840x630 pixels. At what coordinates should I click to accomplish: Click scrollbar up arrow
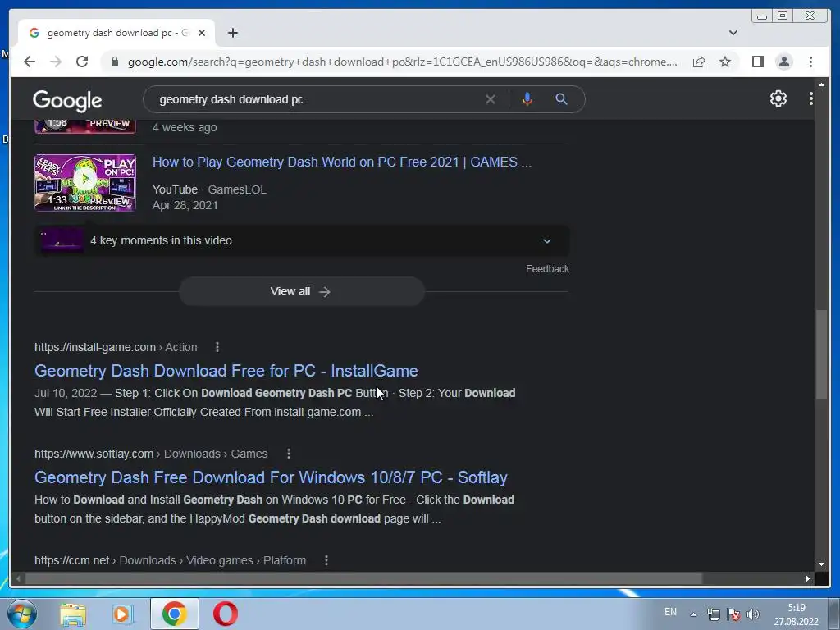point(821,84)
